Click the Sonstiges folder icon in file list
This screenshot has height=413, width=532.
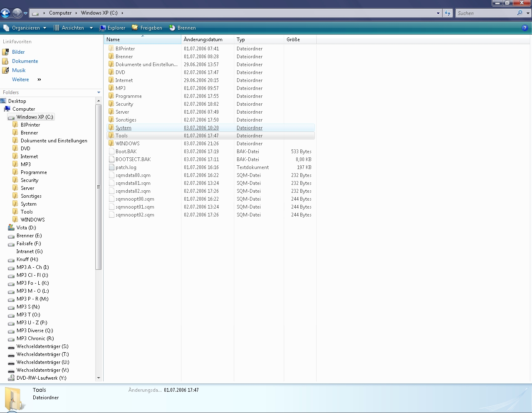tap(111, 119)
